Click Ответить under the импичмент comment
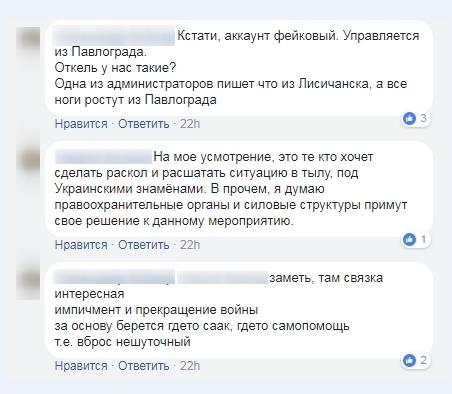Screen dimensions: 452x394 click(144, 366)
